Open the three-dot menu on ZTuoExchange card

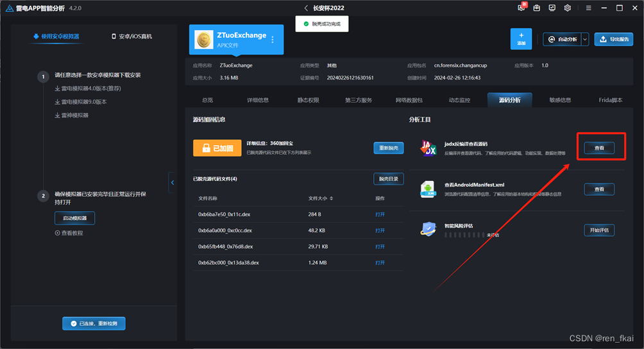coord(273,39)
